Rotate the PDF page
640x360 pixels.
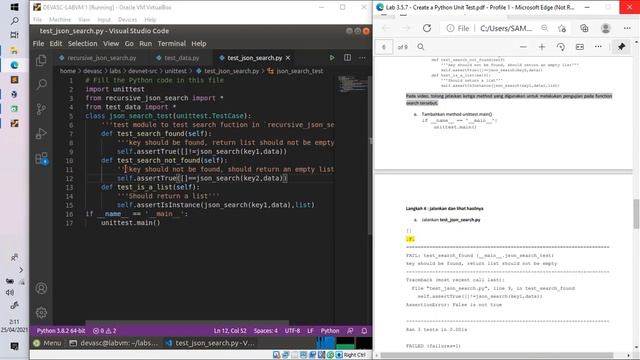pyautogui.click(x=561, y=47)
